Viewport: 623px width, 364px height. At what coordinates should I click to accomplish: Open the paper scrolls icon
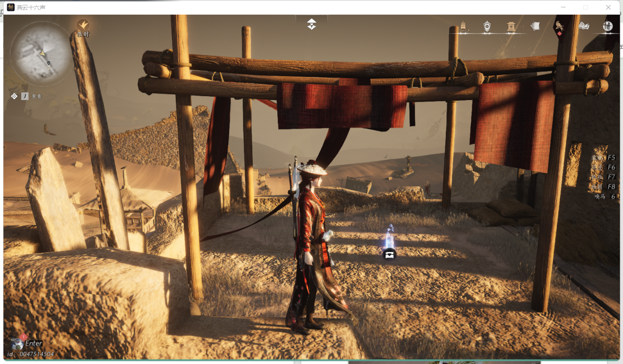coord(535,26)
